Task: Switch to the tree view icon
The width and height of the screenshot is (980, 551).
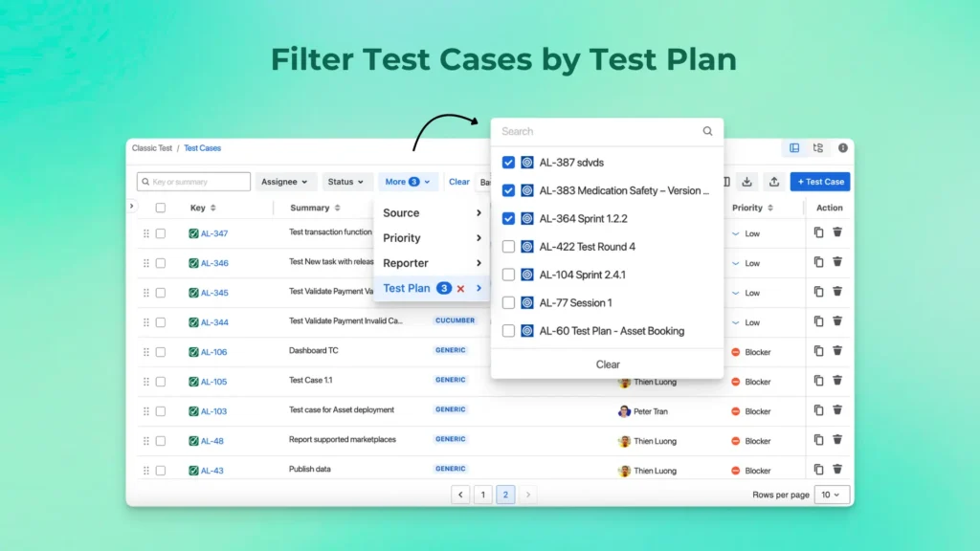Action: (818, 148)
